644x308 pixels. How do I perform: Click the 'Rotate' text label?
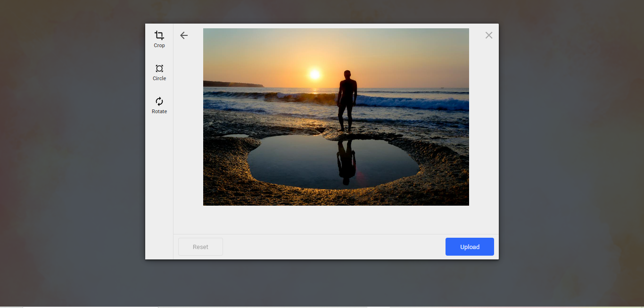pyautogui.click(x=159, y=111)
